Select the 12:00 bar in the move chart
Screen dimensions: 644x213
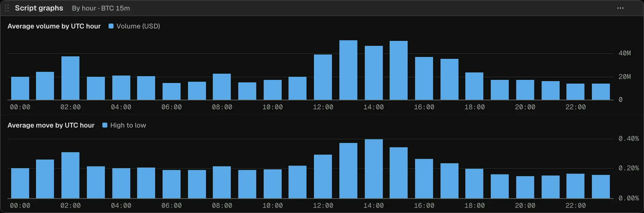click(x=323, y=176)
